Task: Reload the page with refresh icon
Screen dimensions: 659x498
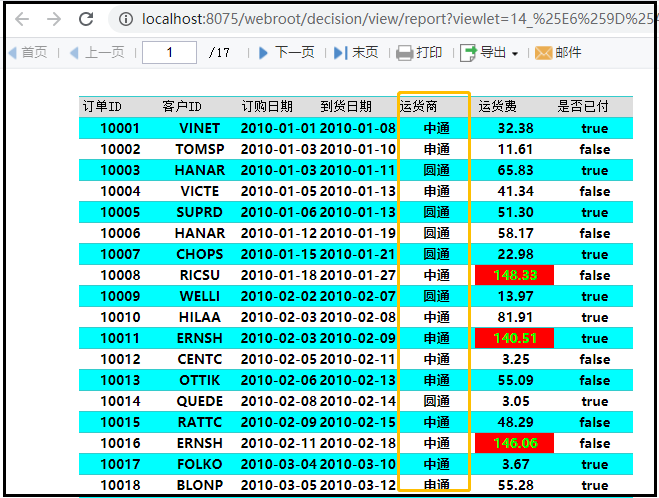Action: click(x=86, y=19)
